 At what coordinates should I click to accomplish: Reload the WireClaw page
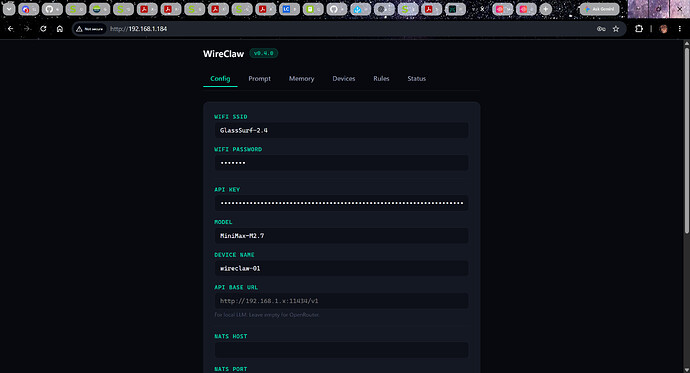click(43, 29)
